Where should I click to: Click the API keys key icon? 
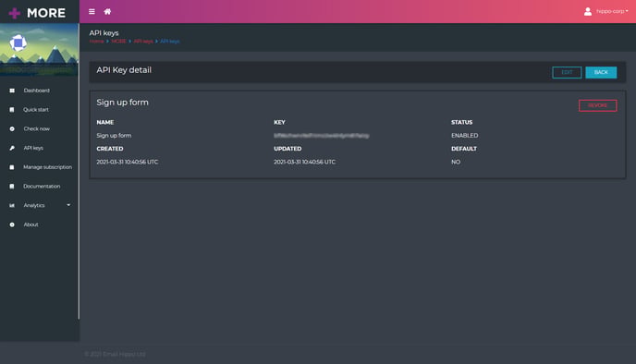coord(12,148)
